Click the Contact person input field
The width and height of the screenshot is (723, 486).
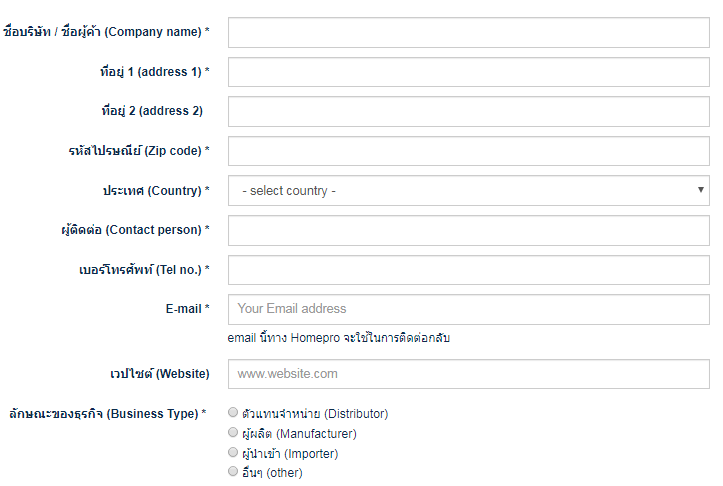tap(468, 230)
